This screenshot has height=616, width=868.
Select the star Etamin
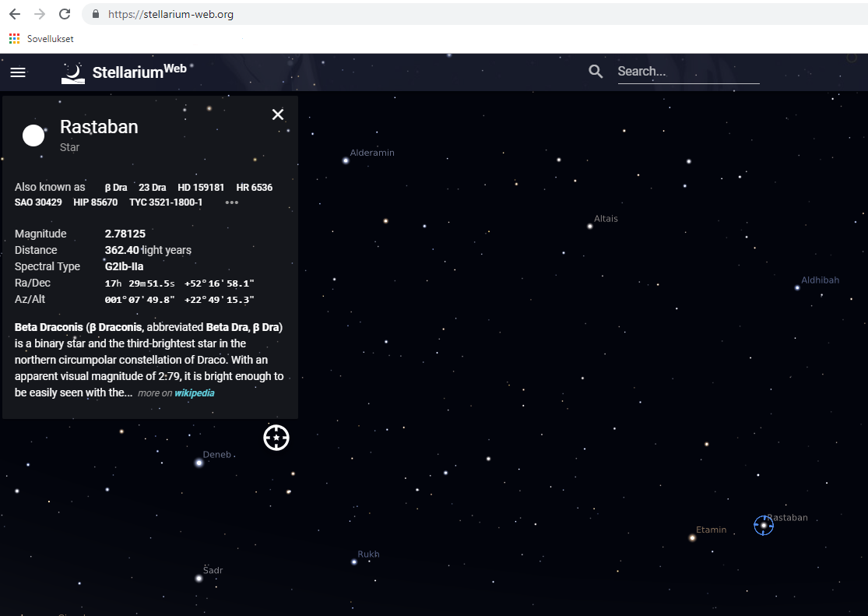692,537
